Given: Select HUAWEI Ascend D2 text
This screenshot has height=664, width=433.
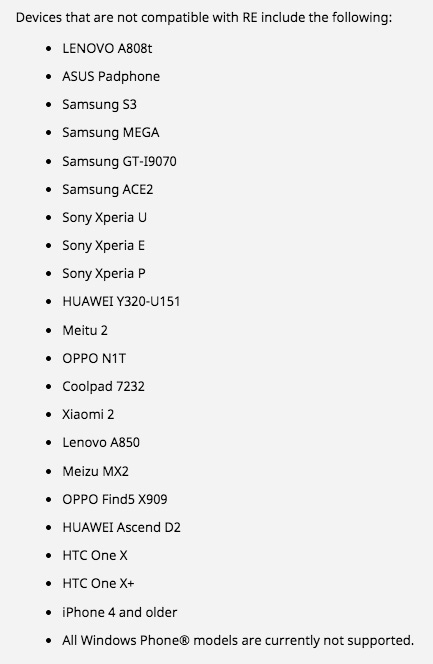Looking at the screenshot, I should 121,527.
